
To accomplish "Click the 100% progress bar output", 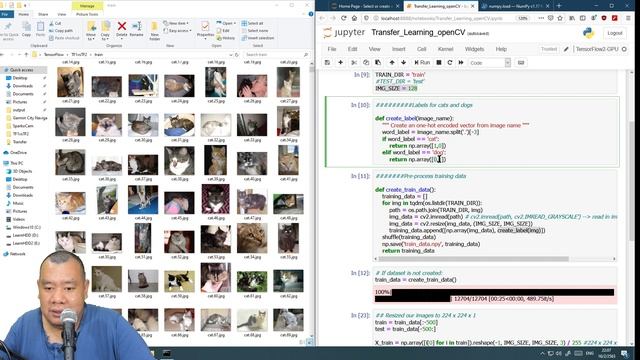I will (495, 296).
